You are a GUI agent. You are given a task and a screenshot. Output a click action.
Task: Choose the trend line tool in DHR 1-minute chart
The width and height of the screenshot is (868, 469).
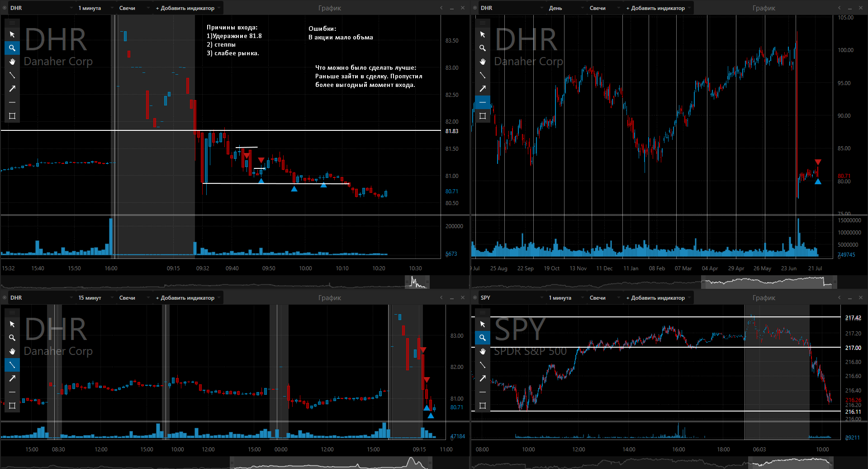12,75
